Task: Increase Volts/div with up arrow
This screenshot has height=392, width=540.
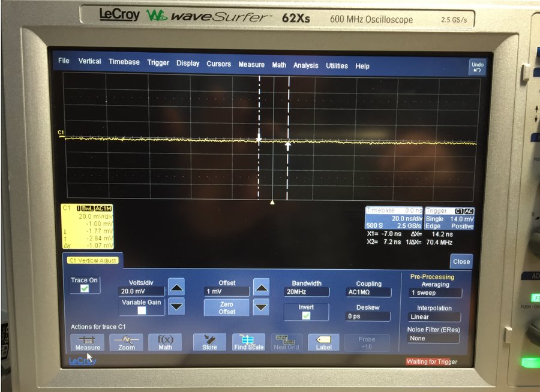Action: click(176, 287)
